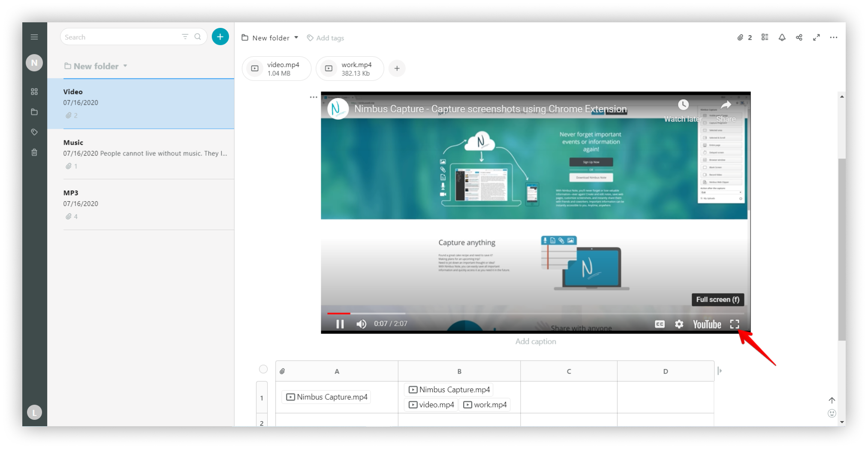
Task: Open the hamburger menu in sidebar
Action: pyautogui.click(x=34, y=37)
